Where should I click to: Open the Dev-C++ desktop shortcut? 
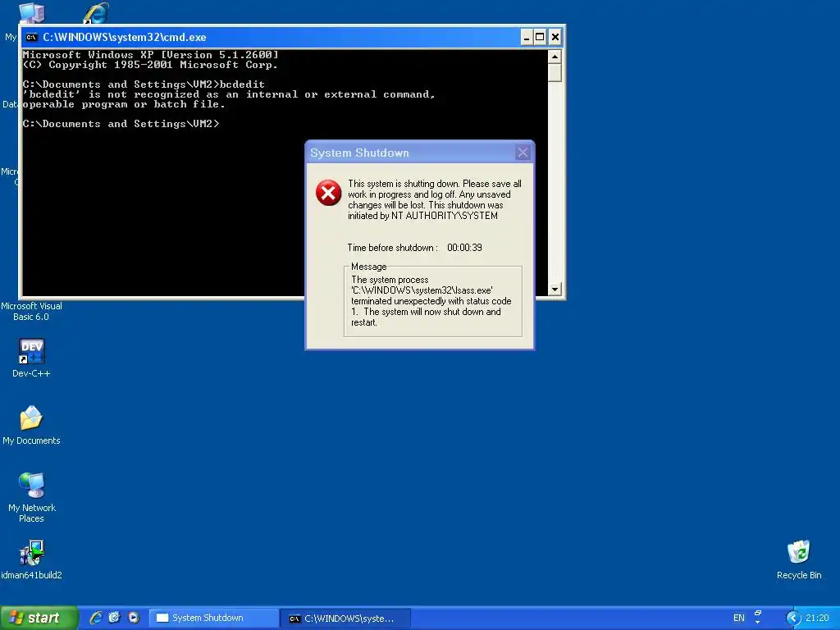coord(32,352)
